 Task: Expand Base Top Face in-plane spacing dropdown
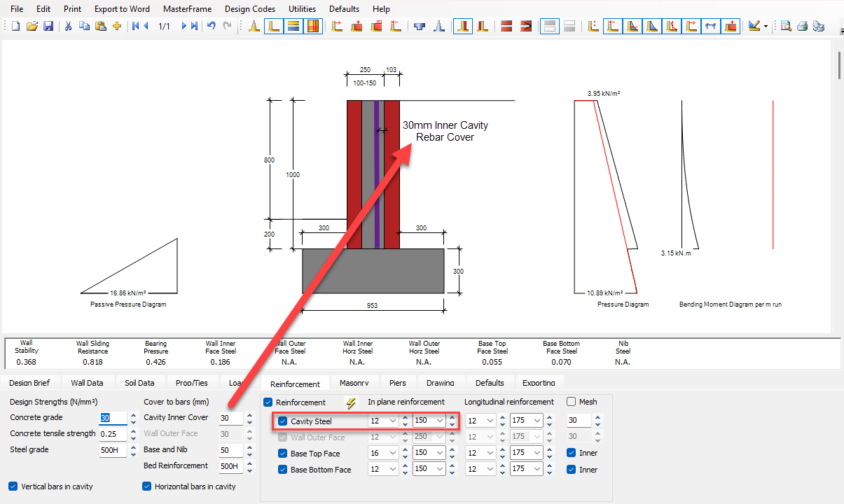(x=439, y=453)
